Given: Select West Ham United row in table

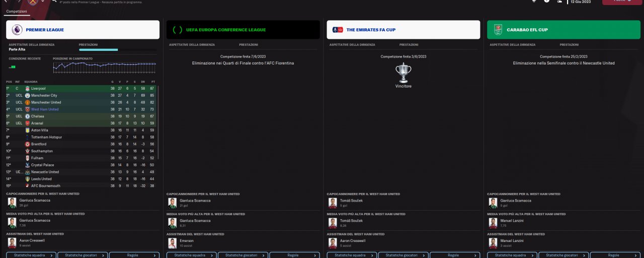Looking at the screenshot, I should coord(81,109).
